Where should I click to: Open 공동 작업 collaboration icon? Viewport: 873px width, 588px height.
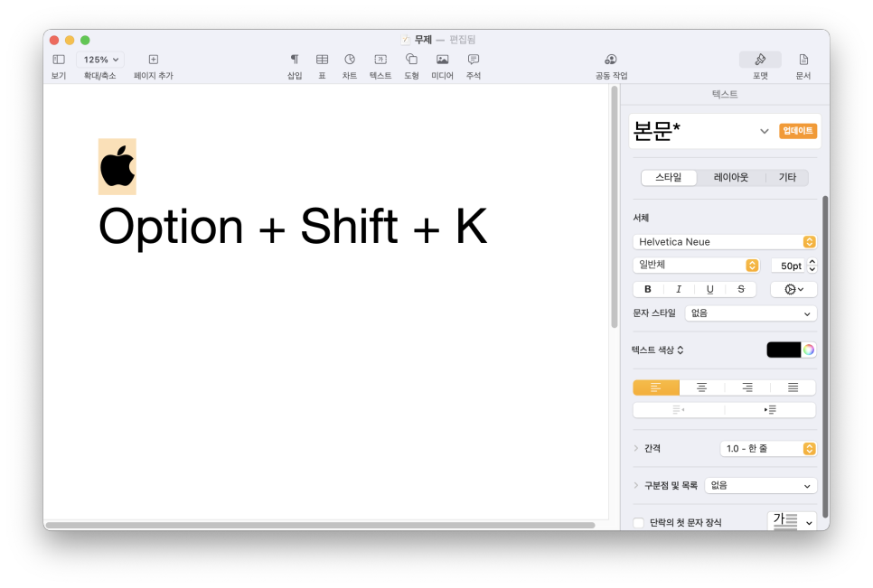pos(611,59)
